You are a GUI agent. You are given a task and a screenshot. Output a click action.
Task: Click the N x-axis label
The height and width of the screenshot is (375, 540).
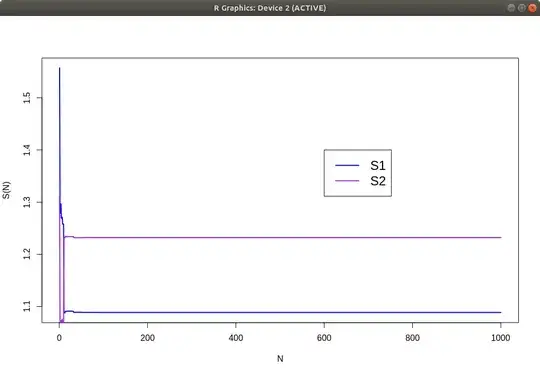click(x=280, y=359)
